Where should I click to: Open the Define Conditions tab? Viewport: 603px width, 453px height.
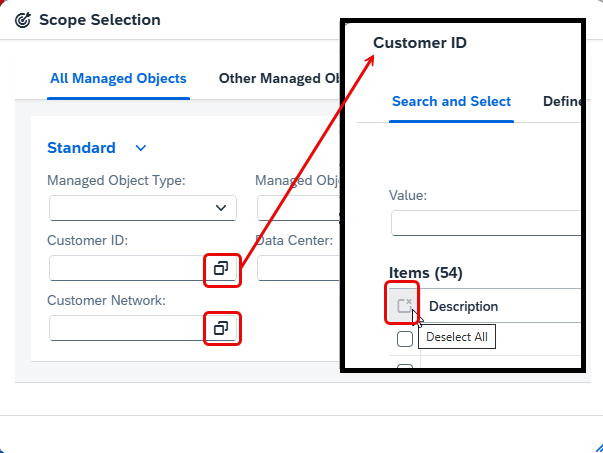click(x=562, y=102)
